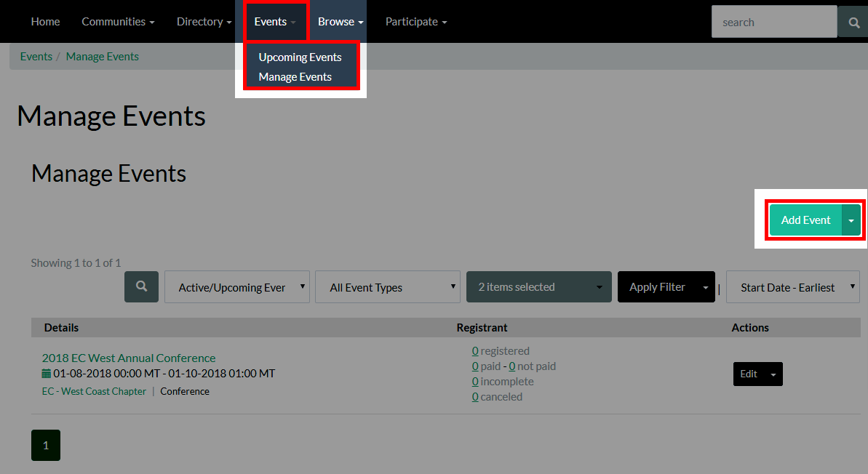Click the Edit button for the conference
This screenshot has height=474, width=868.
tap(749, 374)
